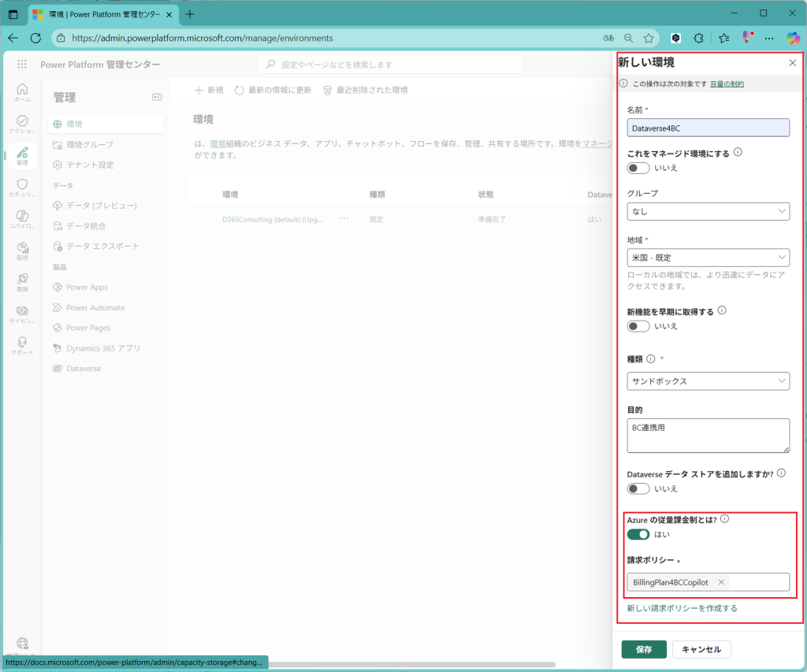
Task: Open the Actions icon in the left rail
Action: (22, 124)
